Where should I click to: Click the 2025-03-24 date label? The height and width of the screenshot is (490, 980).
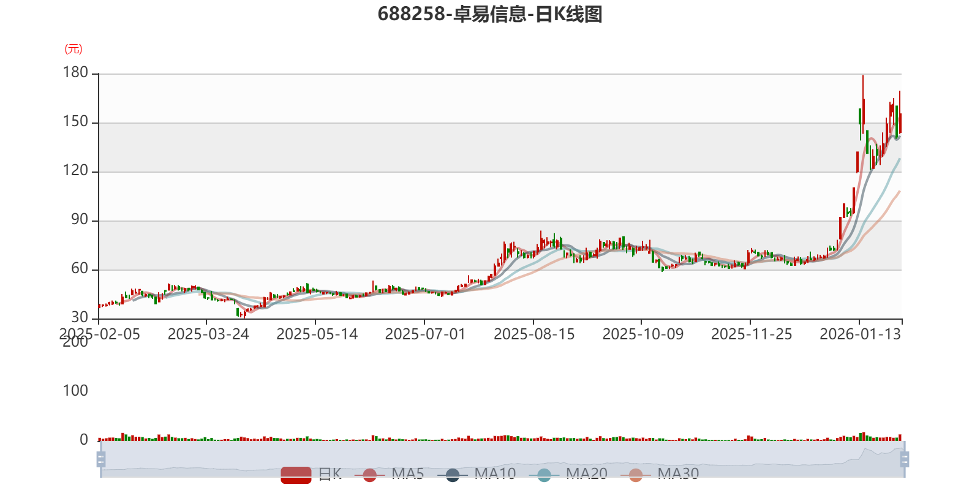[208, 334]
